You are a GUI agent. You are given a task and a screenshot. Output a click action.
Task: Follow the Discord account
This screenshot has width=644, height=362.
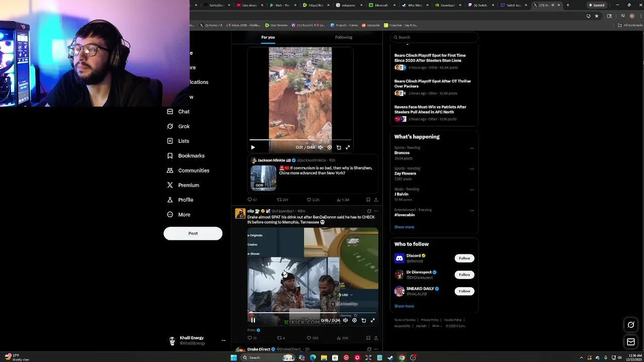464,258
